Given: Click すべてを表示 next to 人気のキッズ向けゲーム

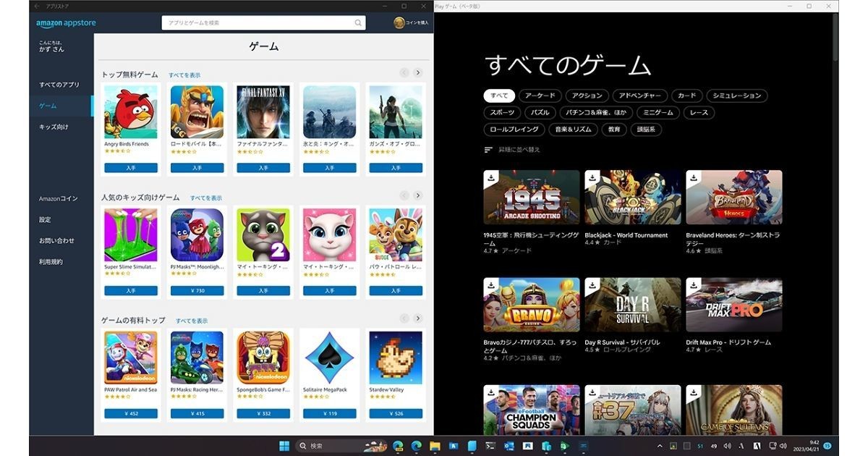Looking at the screenshot, I should (x=206, y=198).
